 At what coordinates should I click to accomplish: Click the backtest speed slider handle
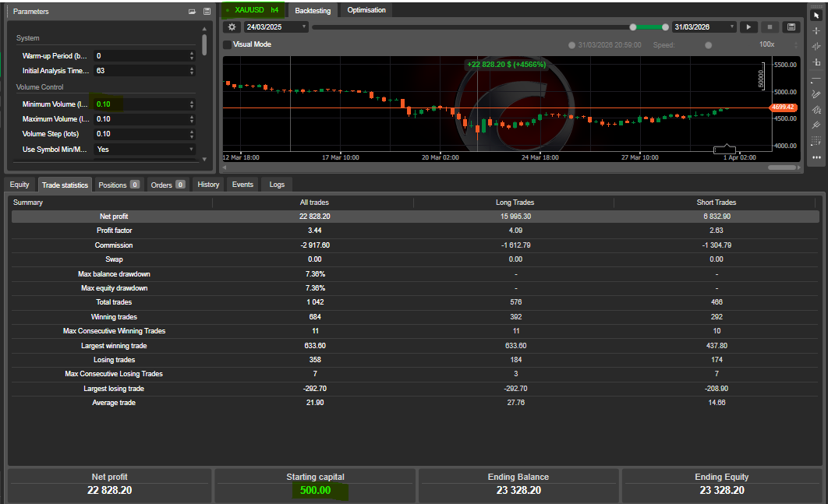pos(708,45)
